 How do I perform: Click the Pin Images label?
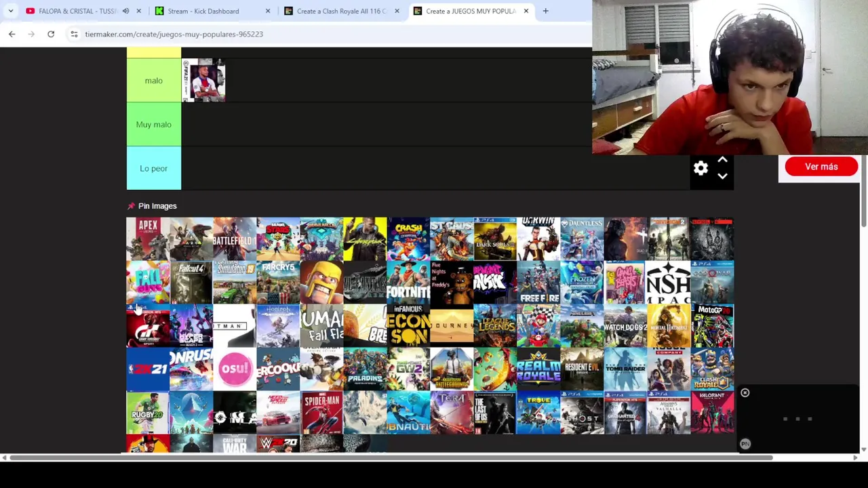coord(157,206)
